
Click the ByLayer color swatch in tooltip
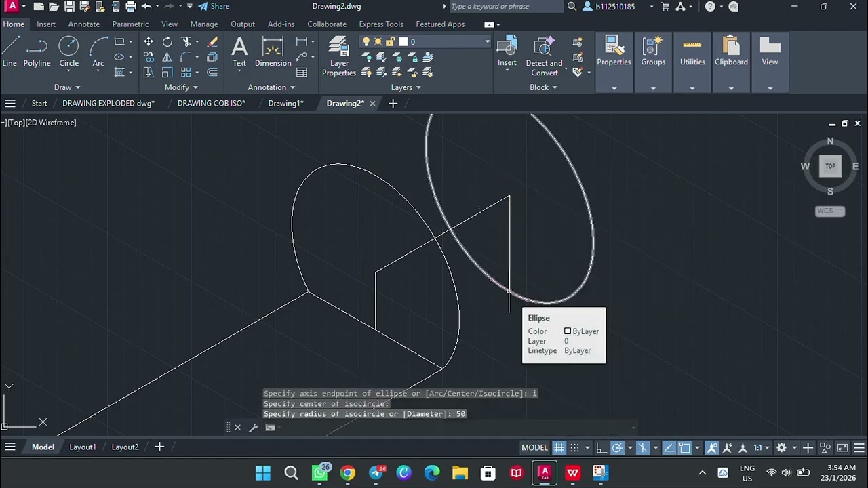(568, 331)
